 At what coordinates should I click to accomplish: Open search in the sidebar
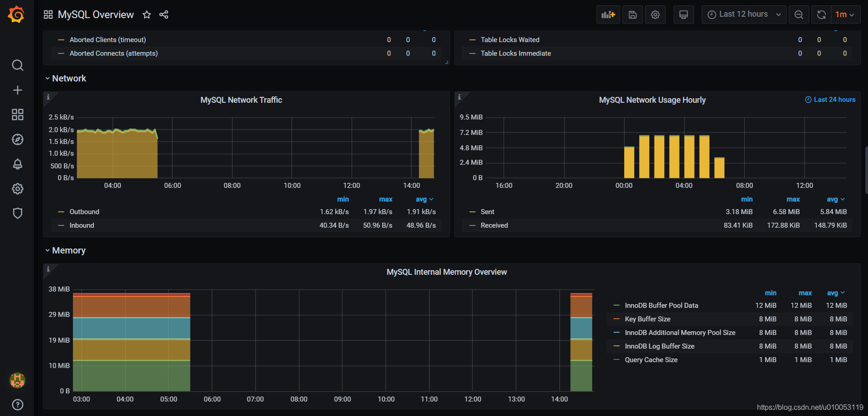[17, 65]
